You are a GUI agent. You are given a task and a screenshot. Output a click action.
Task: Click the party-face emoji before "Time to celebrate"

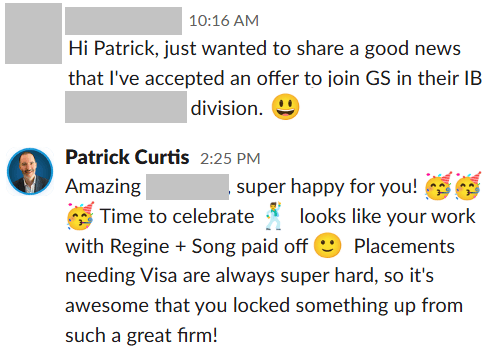pos(80,216)
